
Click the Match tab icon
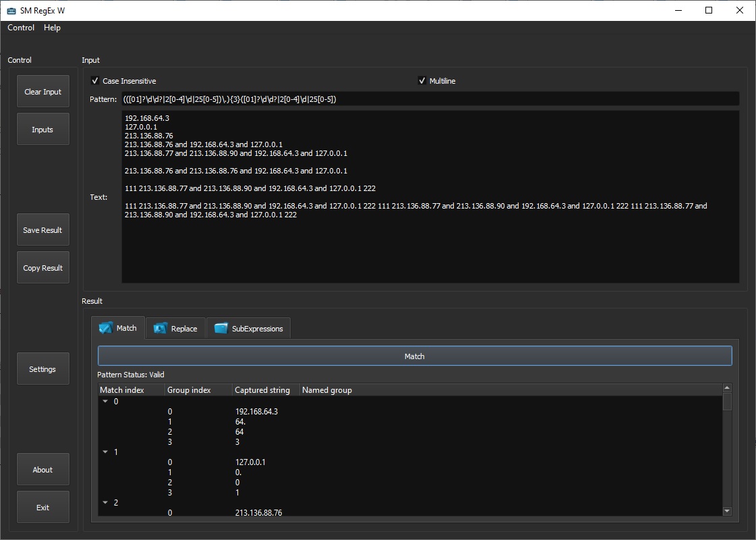pyautogui.click(x=106, y=328)
